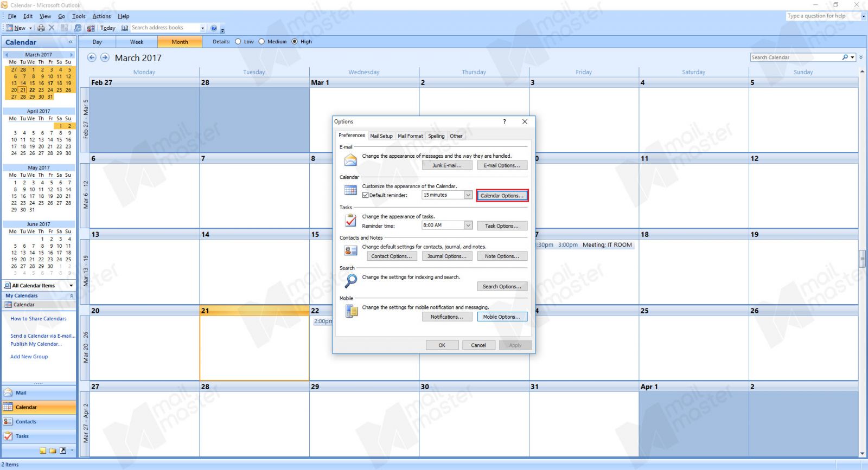The height and width of the screenshot is (470, 868).
Task: Open the 8:00 AM reminder time dropdown
Action: (468, 226)
